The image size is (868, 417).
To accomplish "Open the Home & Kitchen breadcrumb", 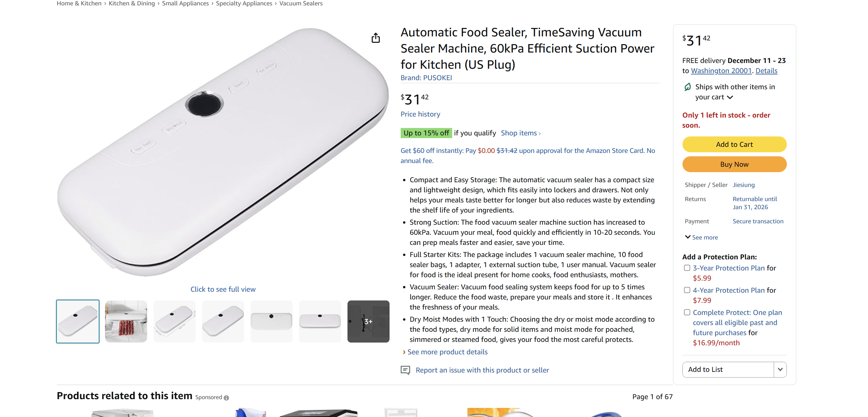I will pyautogui.click(x=79, y=3).
